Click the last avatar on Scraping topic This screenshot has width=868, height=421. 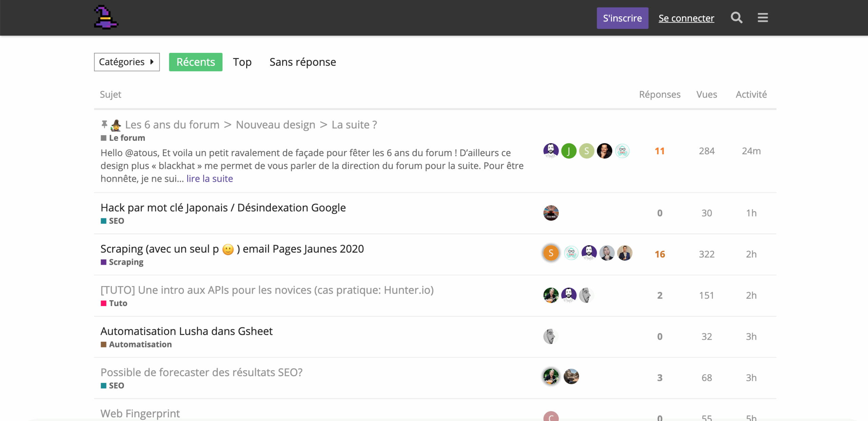pyautogui.click(x=625, y=253)
